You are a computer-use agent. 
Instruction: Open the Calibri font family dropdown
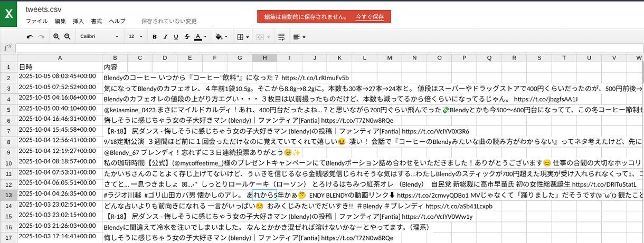click(100, 36)
